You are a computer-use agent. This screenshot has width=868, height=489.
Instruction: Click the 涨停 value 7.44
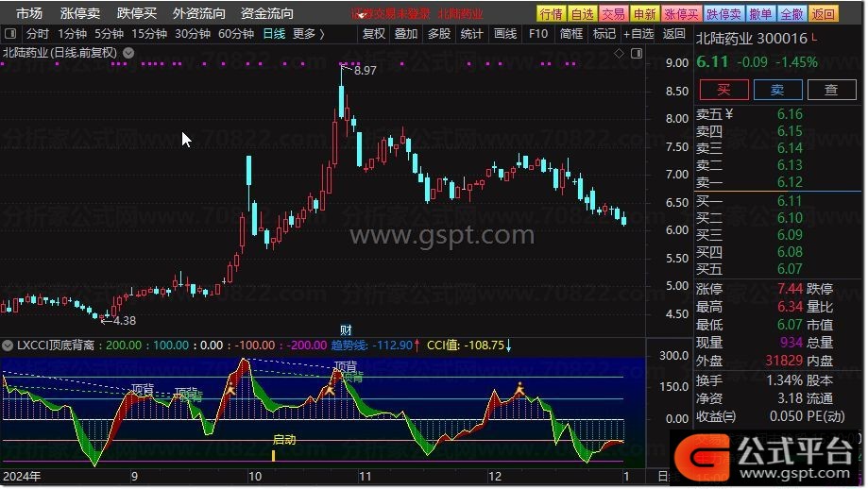790,288
